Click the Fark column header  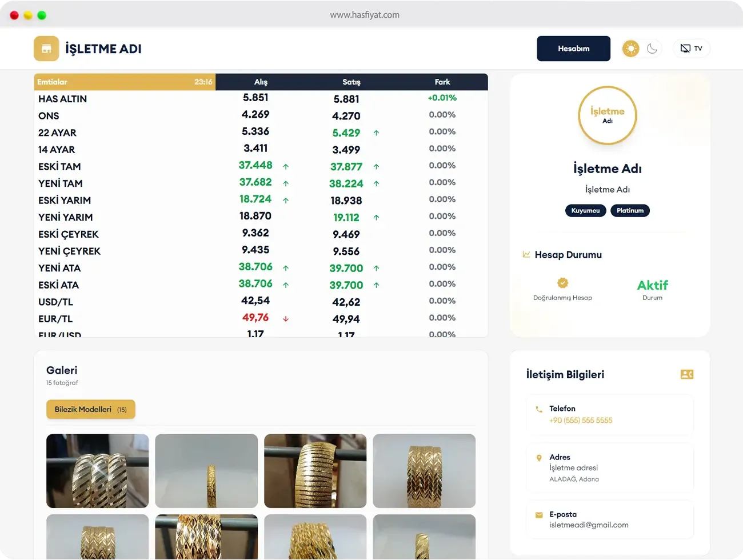(x=442, y=82)
